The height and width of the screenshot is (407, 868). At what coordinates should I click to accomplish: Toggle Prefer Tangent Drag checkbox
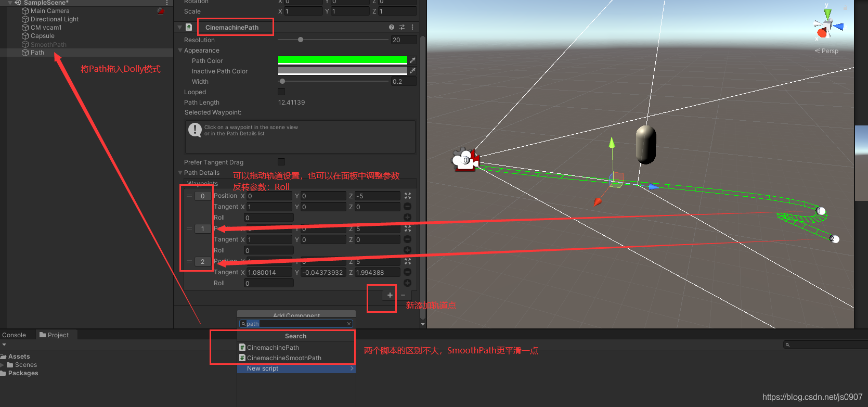281,162
